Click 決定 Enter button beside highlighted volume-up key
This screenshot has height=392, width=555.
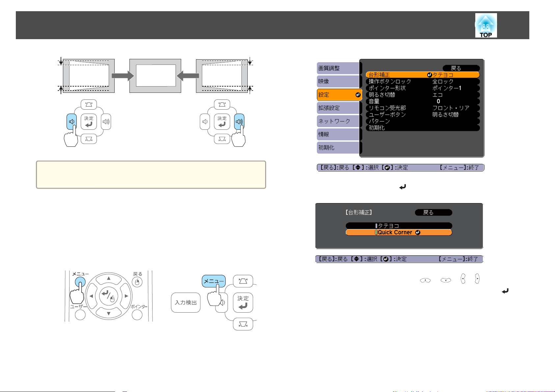click(x=222, y=121)
